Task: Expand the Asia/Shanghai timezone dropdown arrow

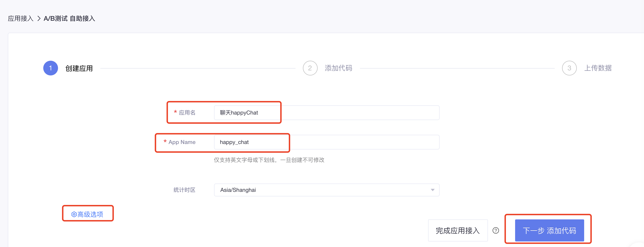Action: point(432,190)
